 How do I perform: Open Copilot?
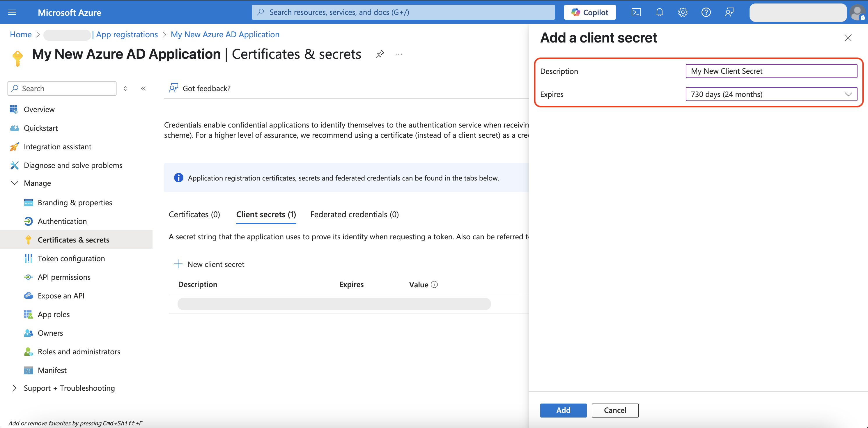pyautogui.click(x=590, y=12)
